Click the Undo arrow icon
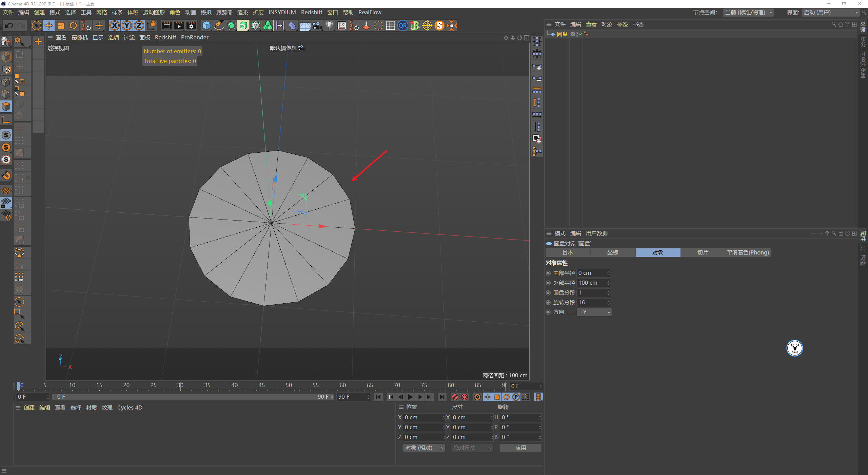The width and height of the screenshot is (868, 475). tap(9, 25)
